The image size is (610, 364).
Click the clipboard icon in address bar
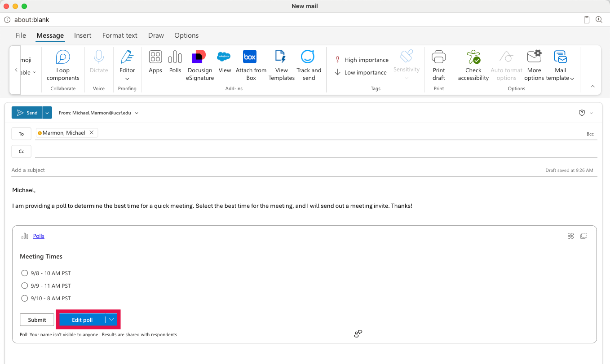pyautogui.click(x=587, y=20)
